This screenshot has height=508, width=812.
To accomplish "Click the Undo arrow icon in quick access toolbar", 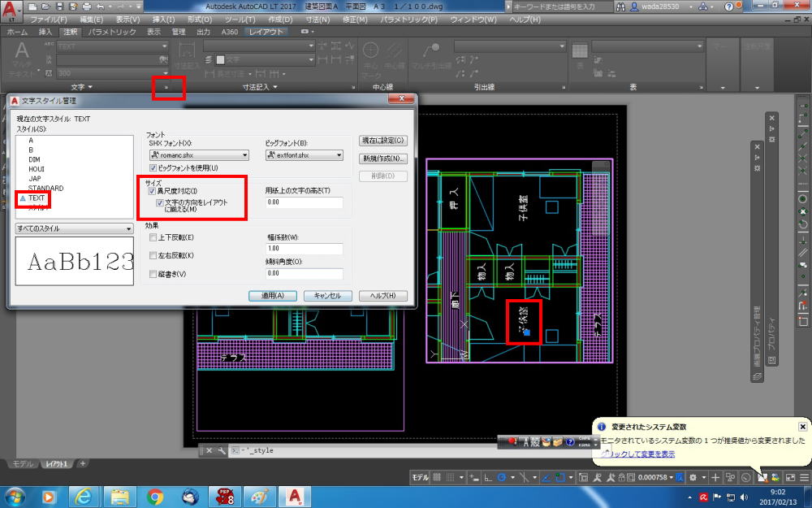I will pyautogui.click(x=101, y=7).
